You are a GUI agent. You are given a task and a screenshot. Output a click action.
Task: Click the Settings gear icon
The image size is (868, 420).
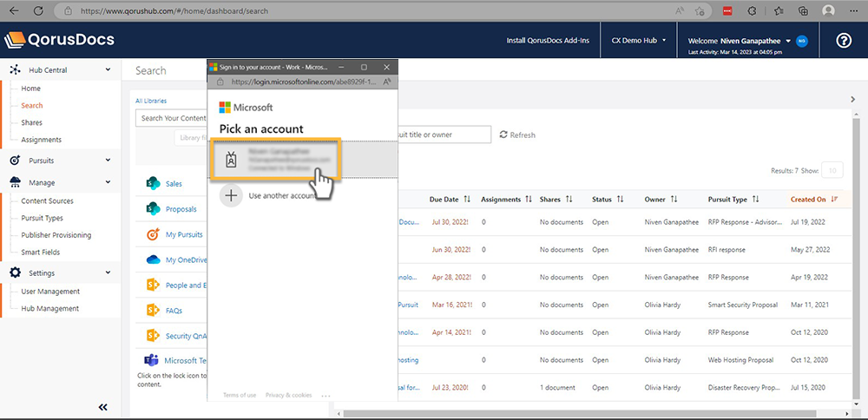pyautogui.click(x=15, y=272)
